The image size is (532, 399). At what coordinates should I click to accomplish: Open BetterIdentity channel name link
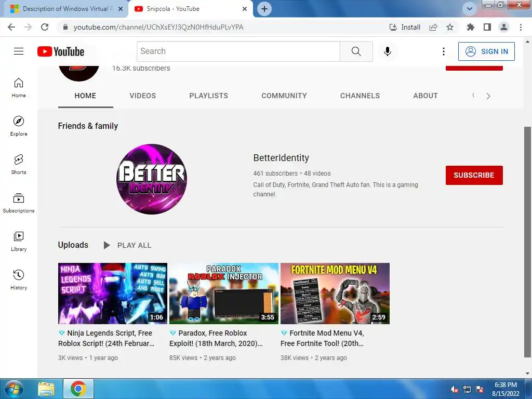281,158
